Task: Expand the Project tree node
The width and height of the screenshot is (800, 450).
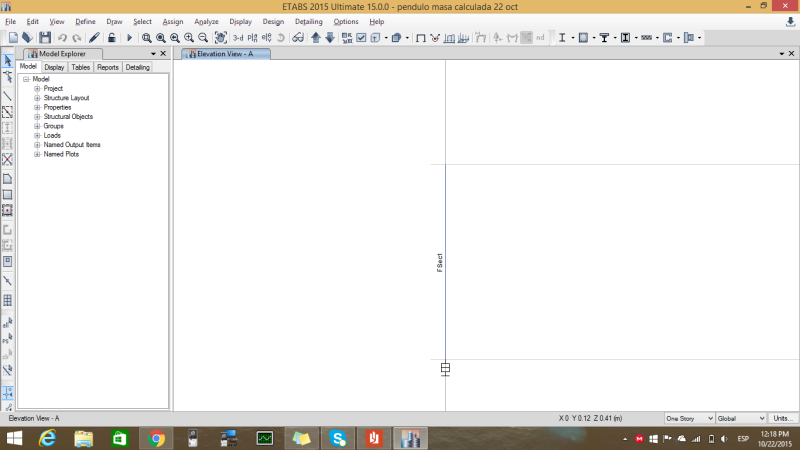Action: 37,88
